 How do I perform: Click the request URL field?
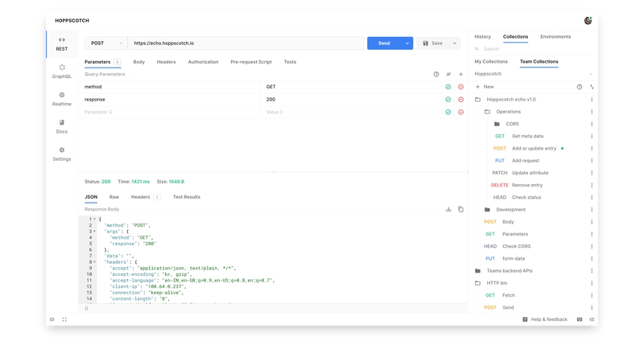(246, 43)
